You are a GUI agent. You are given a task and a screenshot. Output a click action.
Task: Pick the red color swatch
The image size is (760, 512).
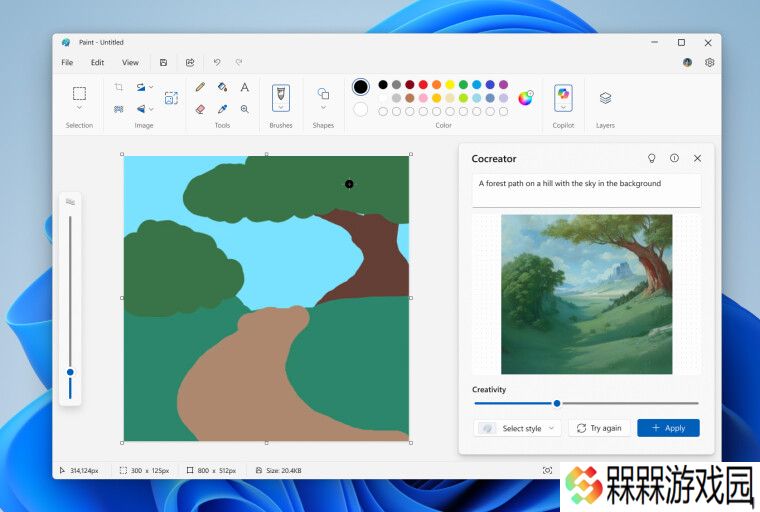coord(423,85)
